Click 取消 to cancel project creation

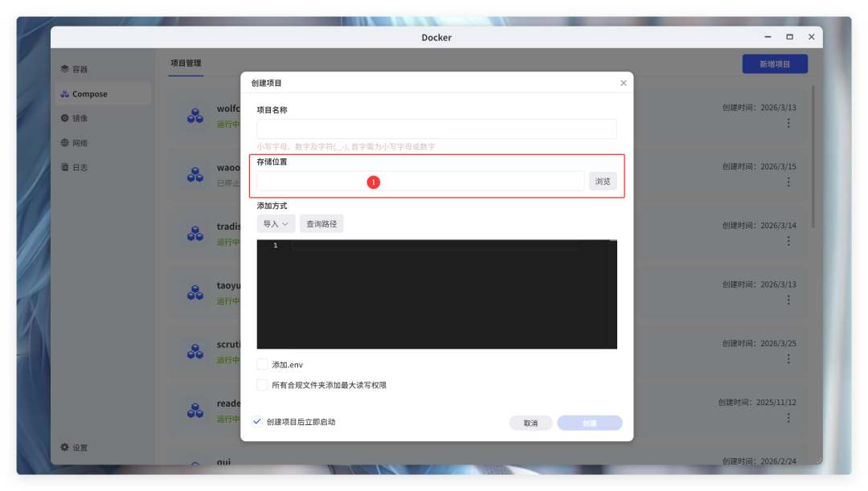(530, 423)
